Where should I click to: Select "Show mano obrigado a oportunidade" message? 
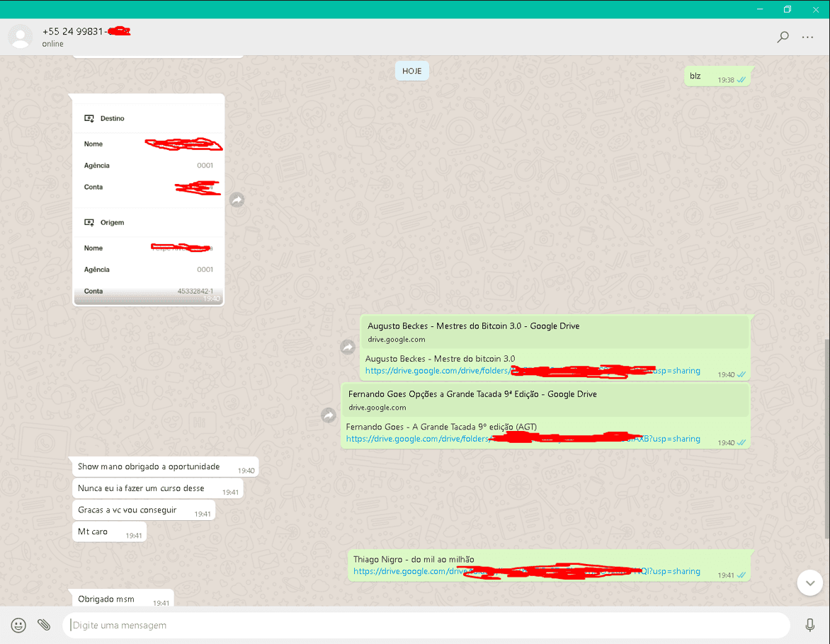coord(165,467)
